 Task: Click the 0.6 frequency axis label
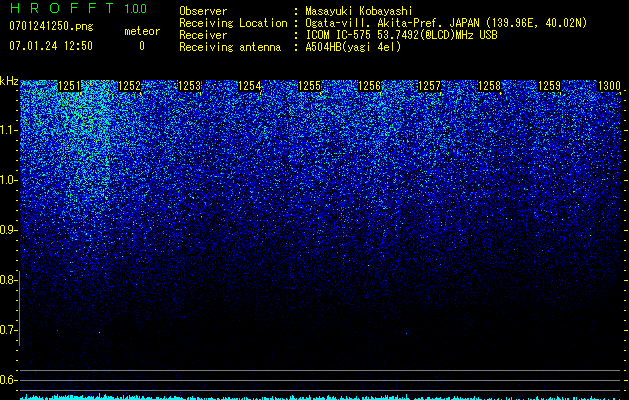(x=9, y=380)
